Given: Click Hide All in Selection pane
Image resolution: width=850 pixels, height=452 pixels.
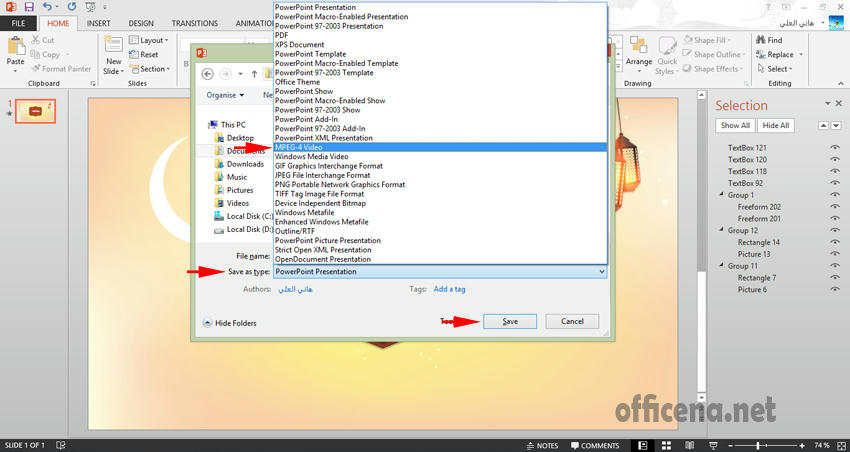Looking at the screenshot, I should point(776,125).
